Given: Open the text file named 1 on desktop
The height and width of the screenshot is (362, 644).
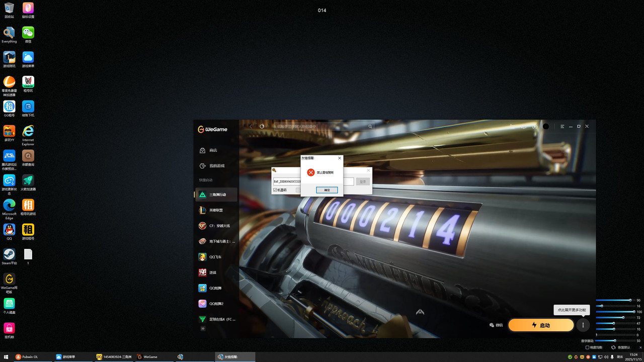Looking at the screenshot, I should point(28,256).
